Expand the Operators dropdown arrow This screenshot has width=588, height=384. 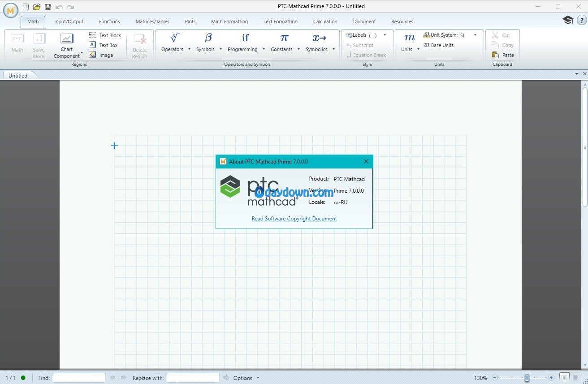(189, 49)
